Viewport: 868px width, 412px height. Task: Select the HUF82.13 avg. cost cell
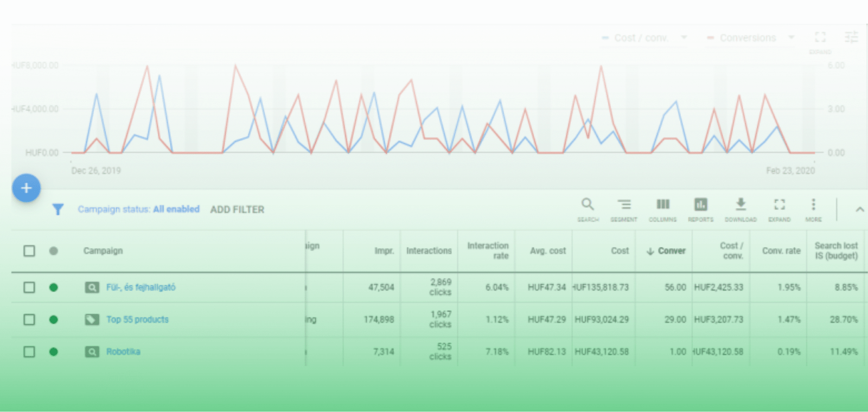pos(547,352)
